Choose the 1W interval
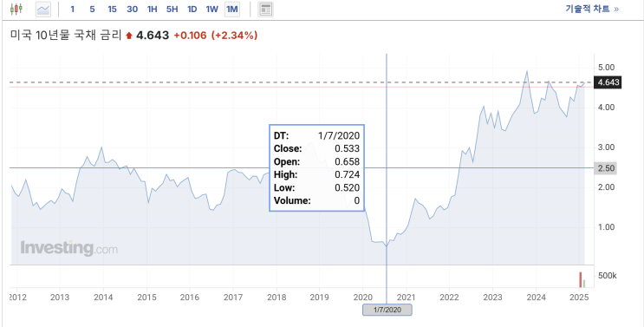644x327 pixels. click(x=212, y=9)
